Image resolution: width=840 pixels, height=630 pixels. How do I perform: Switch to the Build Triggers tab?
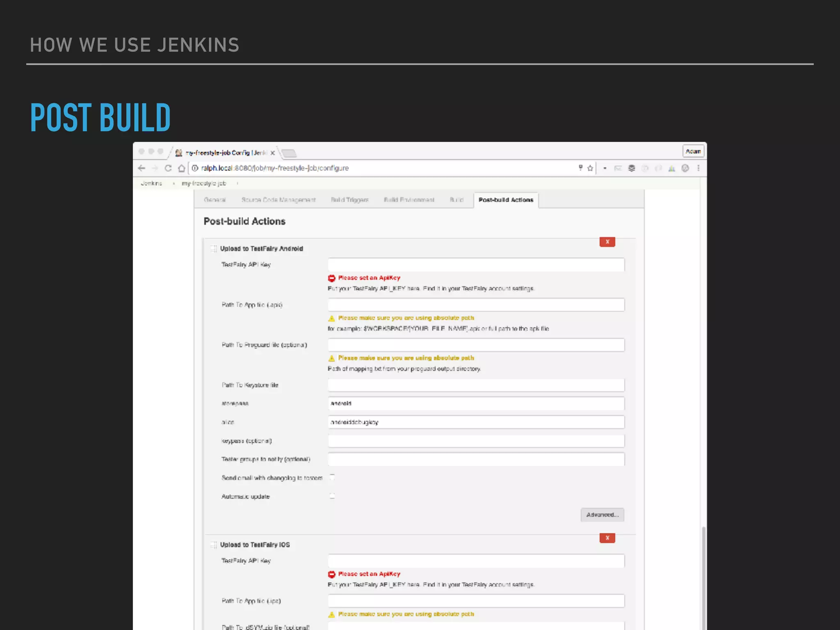(x=349, y=200)
